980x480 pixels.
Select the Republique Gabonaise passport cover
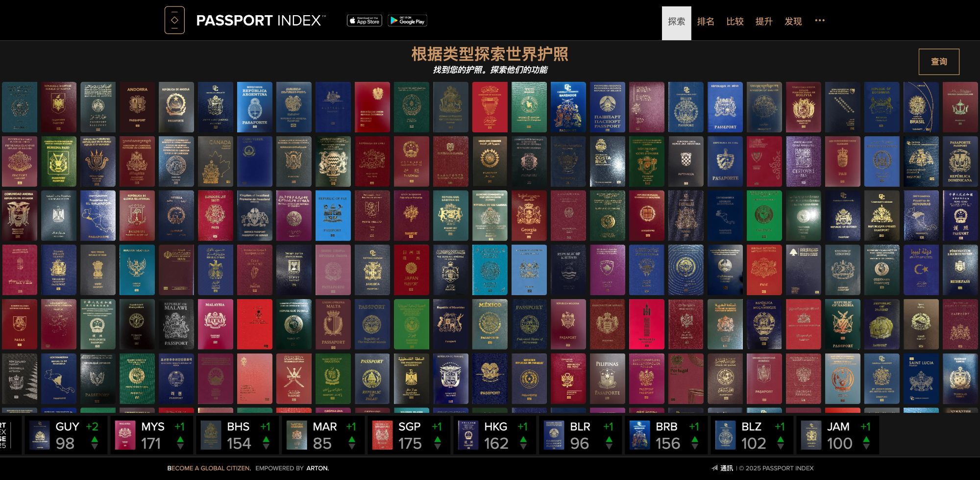(x=451, y=216)
